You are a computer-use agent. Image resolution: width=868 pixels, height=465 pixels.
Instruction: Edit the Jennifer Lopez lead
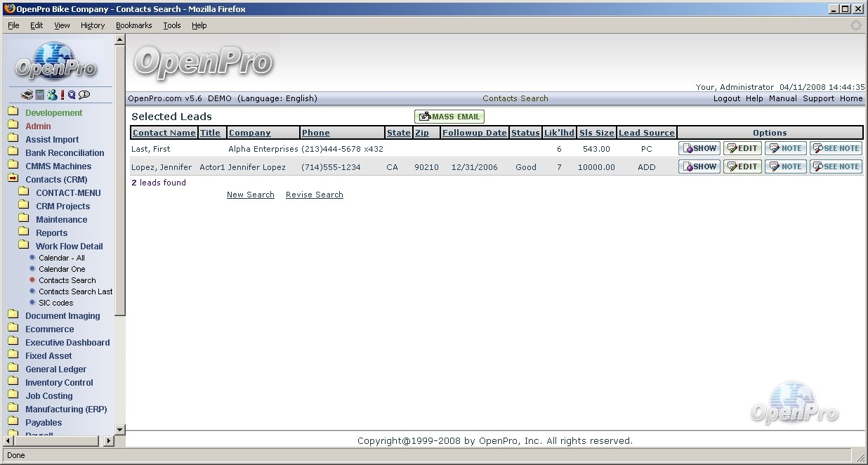(x=742, y=166)
